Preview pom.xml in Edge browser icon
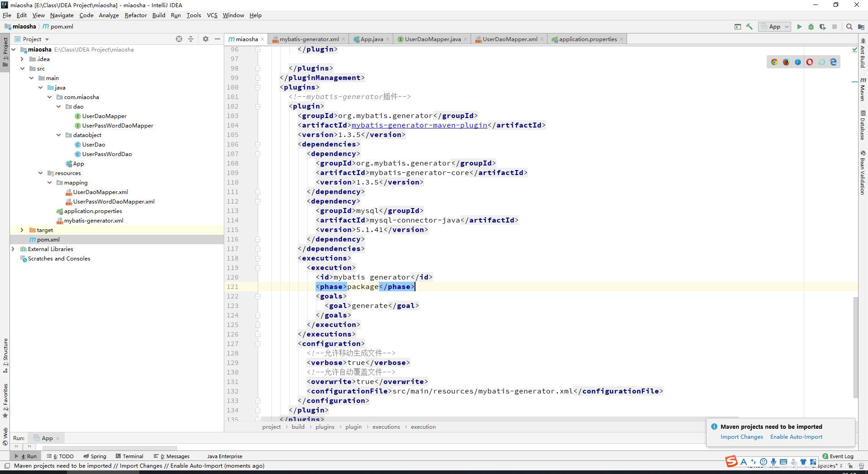The height and width of the screenshot is (474, 868). tap(833, 62)
